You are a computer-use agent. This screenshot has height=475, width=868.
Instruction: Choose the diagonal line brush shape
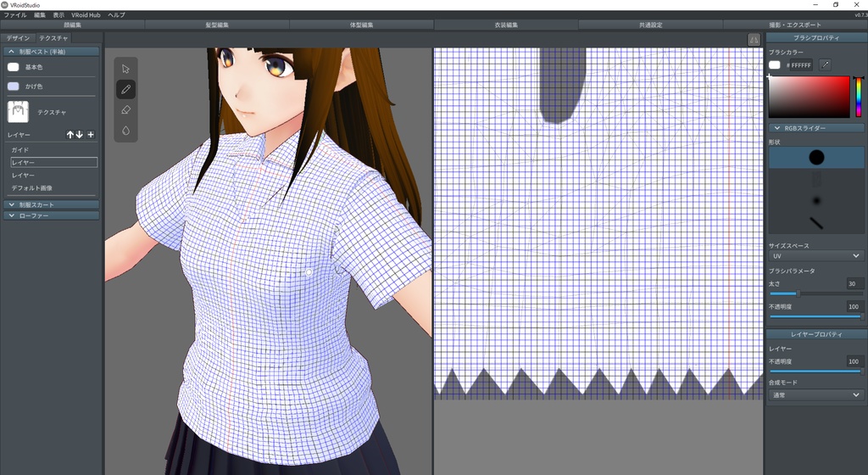[816, 222]
